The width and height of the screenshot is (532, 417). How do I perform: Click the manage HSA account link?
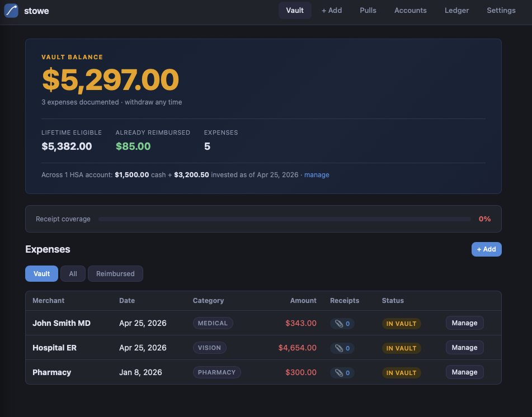[x=317, y=175]
